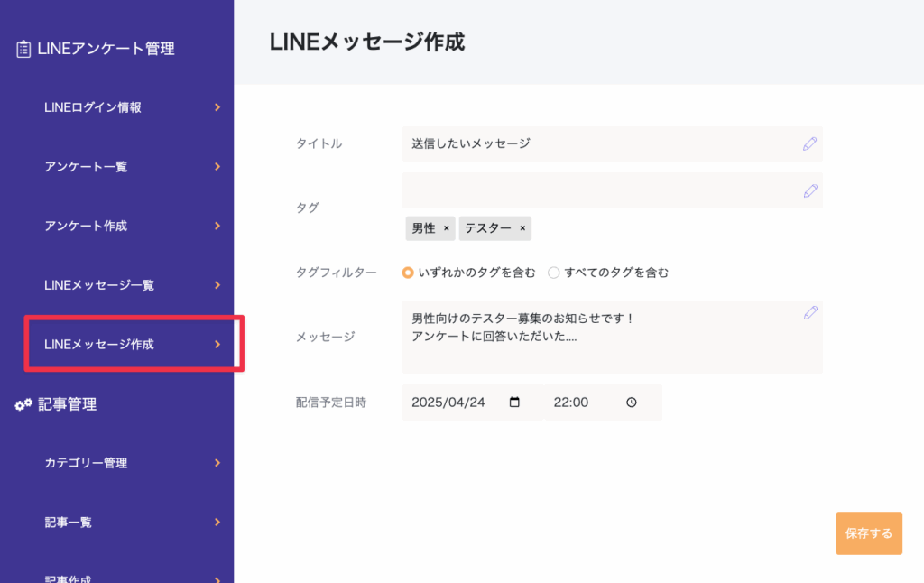924x583 pixels.
Task: Click the gears icon beside 記事管理
Action: tap(23, 404)
